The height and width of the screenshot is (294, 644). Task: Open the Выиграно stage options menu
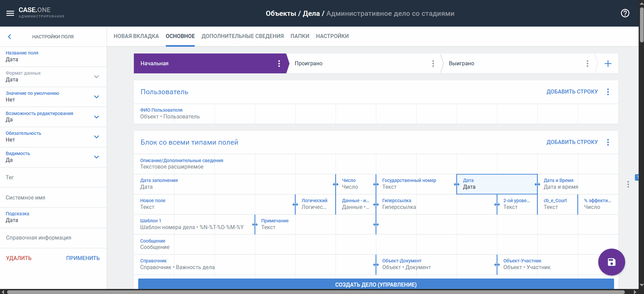click(587, 64)
